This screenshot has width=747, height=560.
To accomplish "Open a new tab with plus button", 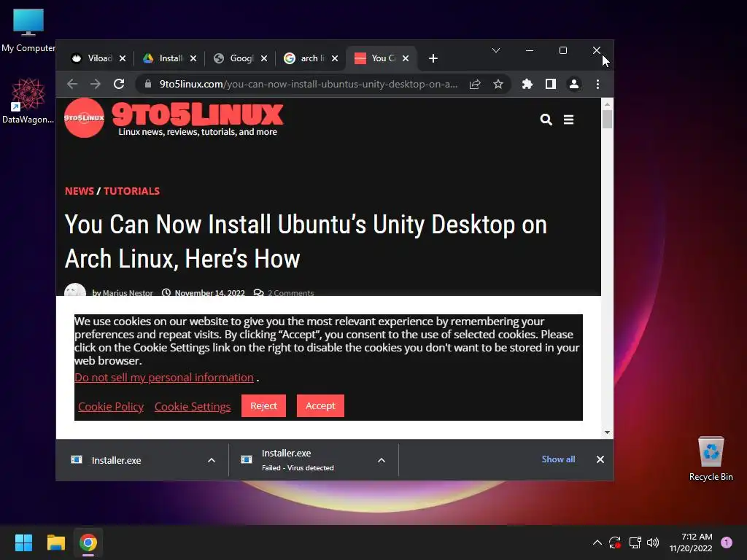I will [x=433, y=58].
